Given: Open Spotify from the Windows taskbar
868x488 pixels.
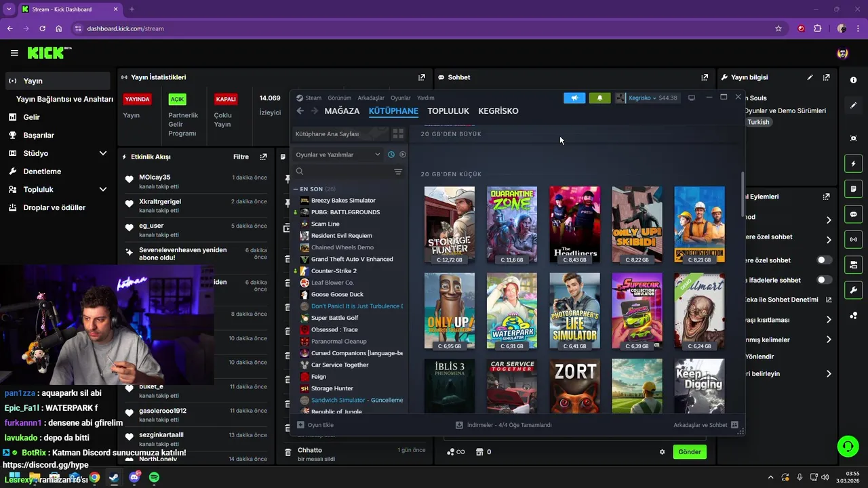Looking at the screenshot, I should tap(154, 477).
